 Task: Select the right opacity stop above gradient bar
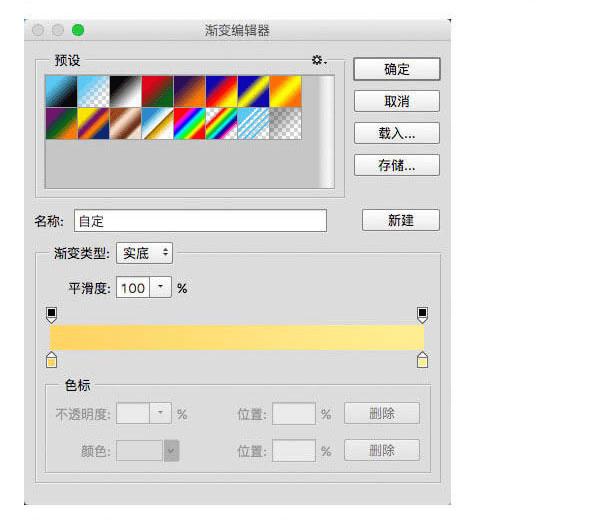point(422,315)
